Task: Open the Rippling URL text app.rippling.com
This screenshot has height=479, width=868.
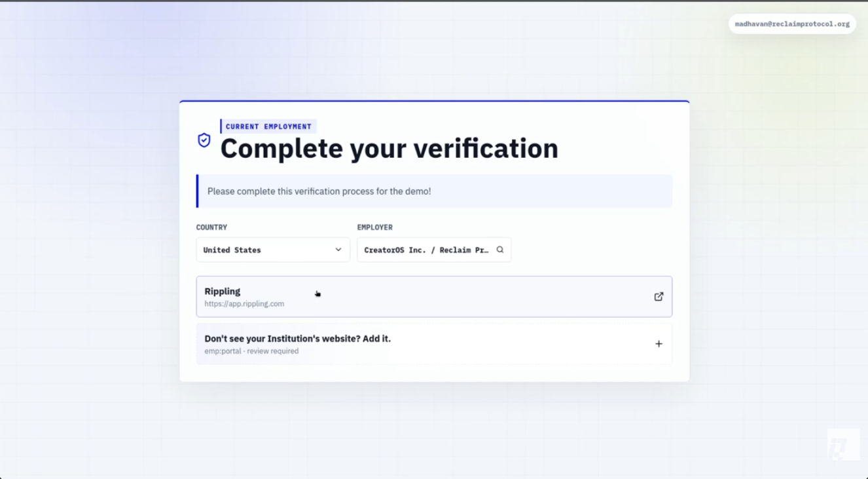Action: [244, 304]
